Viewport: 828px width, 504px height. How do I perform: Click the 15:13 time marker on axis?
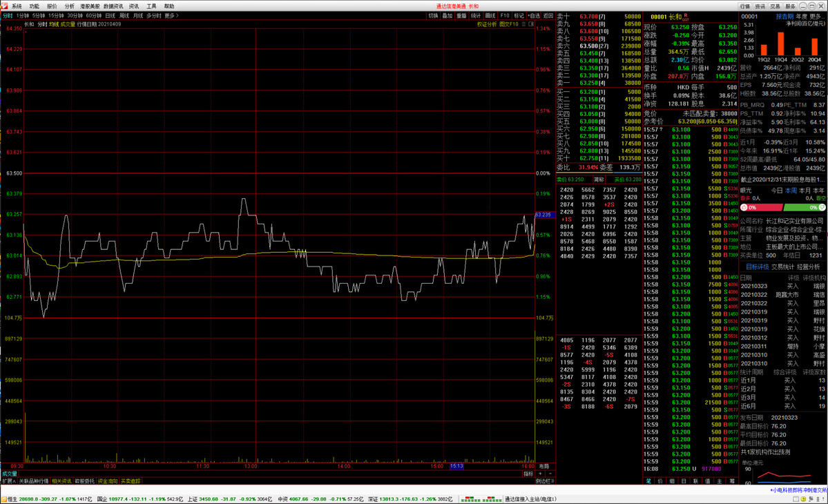pos(456,467)
